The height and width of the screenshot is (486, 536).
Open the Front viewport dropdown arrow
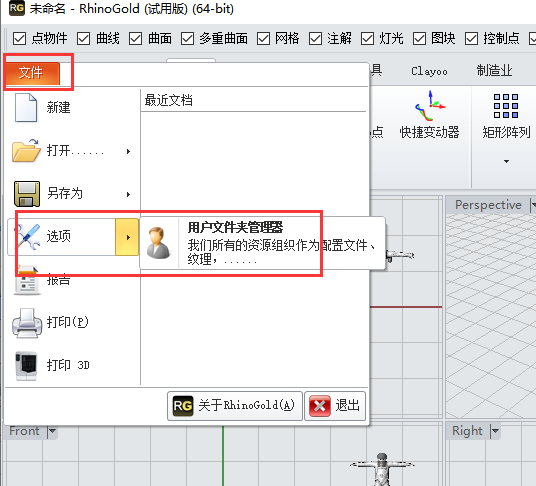(52, 431)
